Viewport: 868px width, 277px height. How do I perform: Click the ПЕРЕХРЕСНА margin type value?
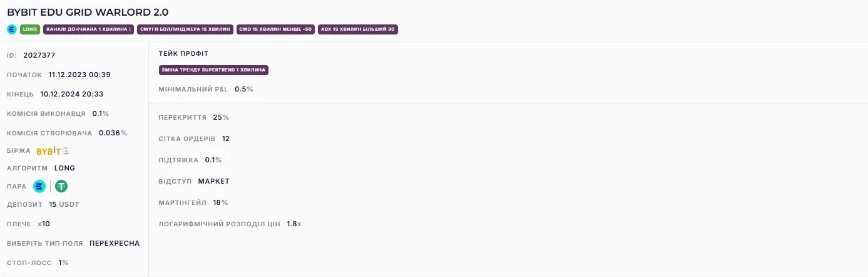tap(115, 243)
